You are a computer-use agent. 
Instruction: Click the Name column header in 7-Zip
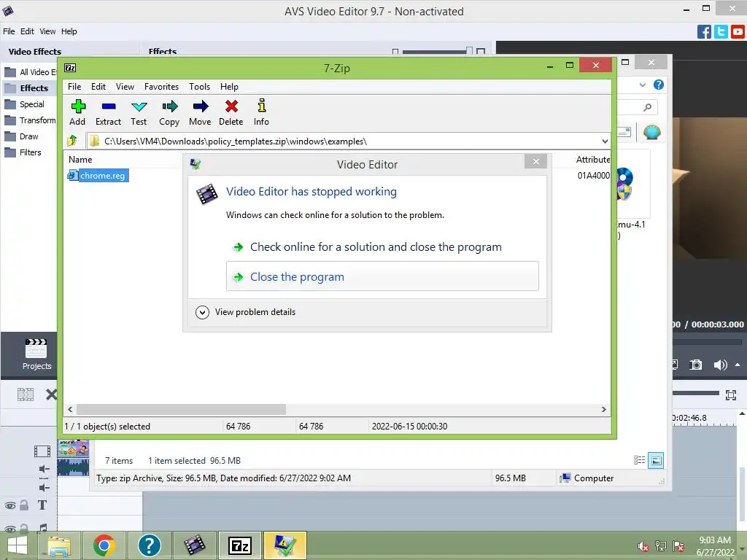(x=80, y=160)
